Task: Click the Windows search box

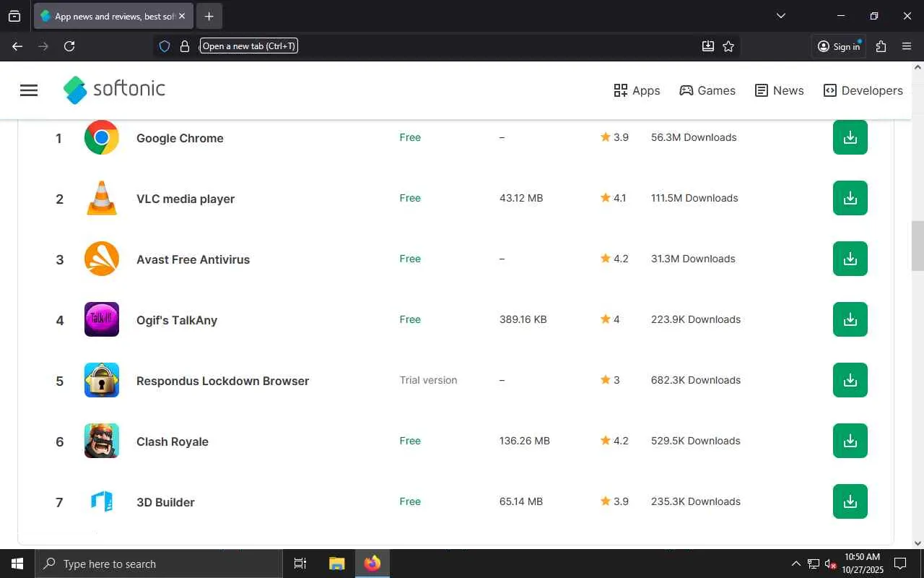Action: (x=159, y=564)
